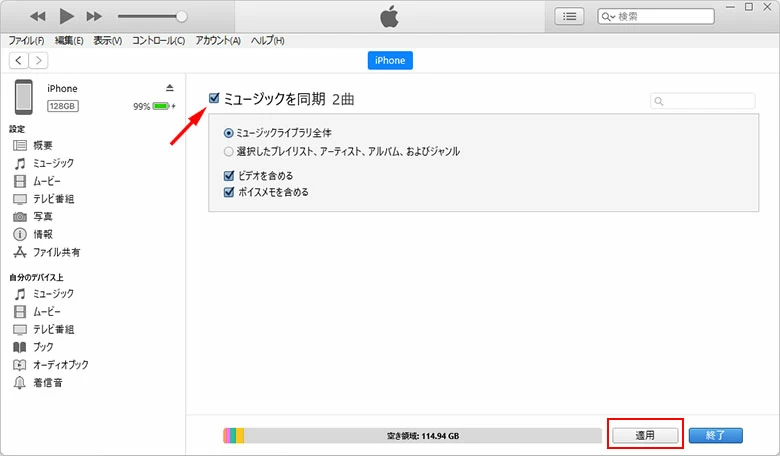Click the rewind previous track button
Screen dimensions: 780x456
coord(38,17)
